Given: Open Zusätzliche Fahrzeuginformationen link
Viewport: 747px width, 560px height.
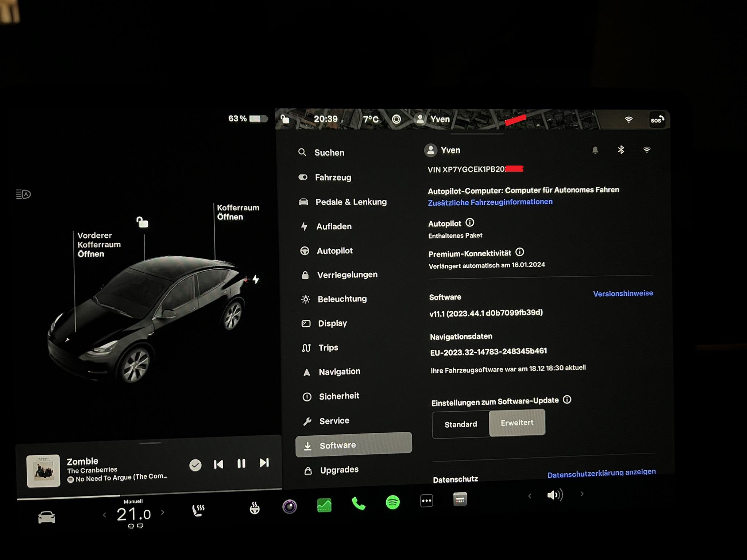Looking at the screenshot, I should pos(490,202).
